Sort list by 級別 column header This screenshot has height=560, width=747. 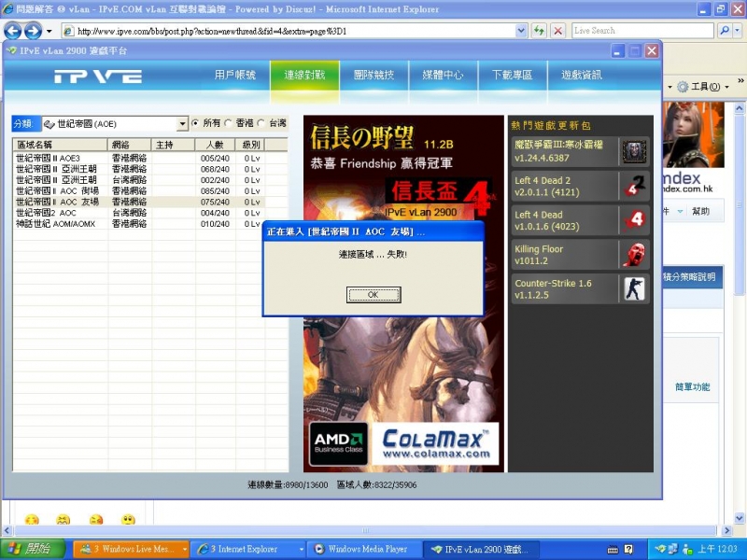coord(250,145)
